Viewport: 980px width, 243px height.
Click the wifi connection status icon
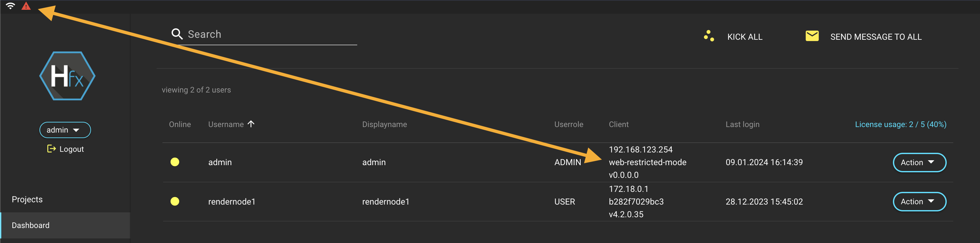10,6
